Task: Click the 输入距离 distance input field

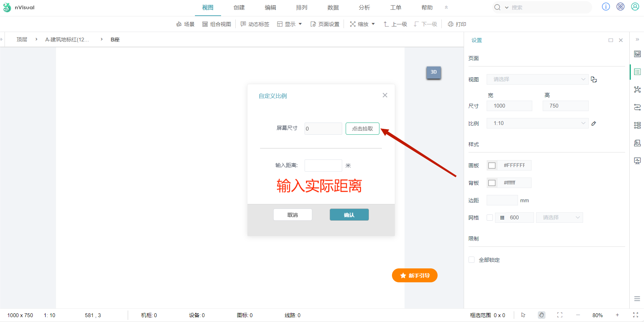Action: 323,165
